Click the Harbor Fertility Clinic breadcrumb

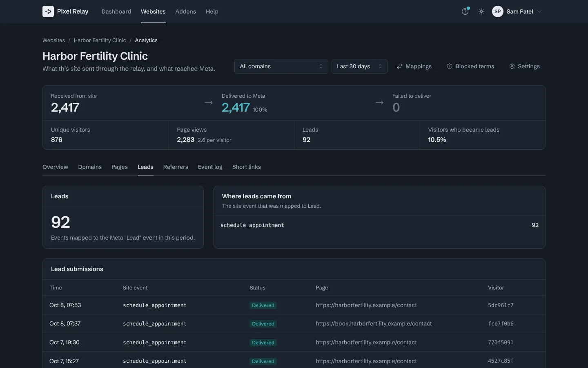[x=100, y=40]
